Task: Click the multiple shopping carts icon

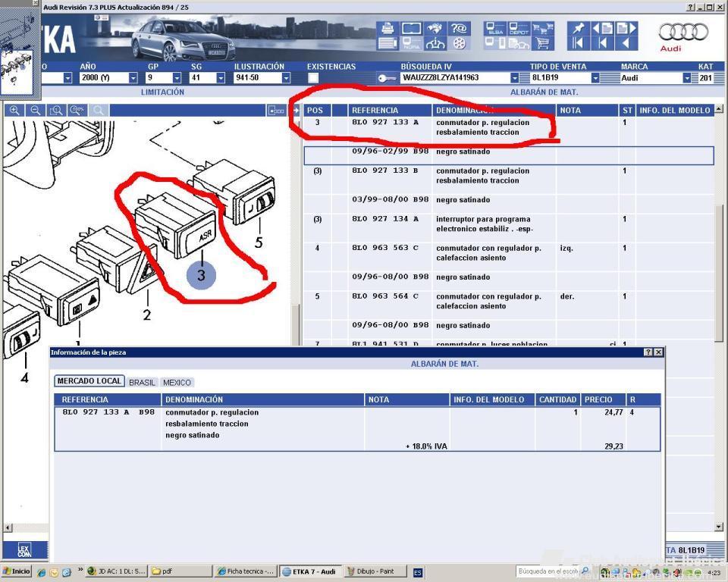Action: click(543, 28)
